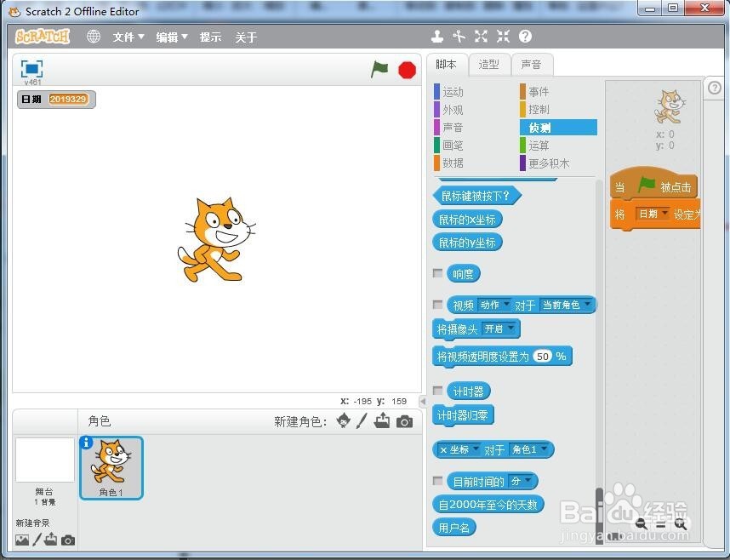The height and width of the screenshot is (560, 730).
Task: Check the 视频动作 monitor checkbox
Action: tap(437, 304)
